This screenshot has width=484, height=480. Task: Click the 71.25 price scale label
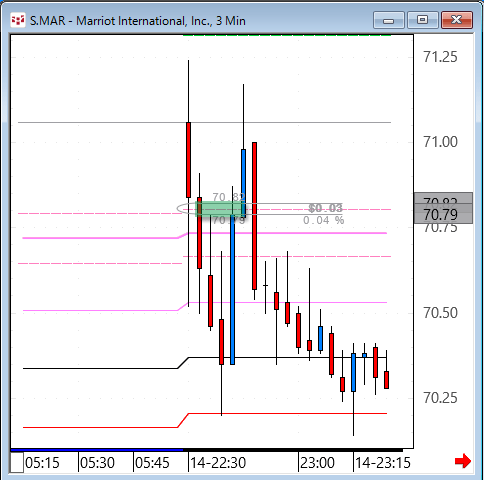tap(440, 57)
